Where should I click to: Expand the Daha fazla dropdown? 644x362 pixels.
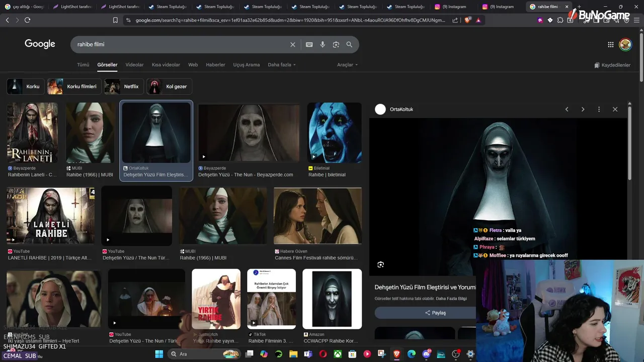(x=282, y=65)
